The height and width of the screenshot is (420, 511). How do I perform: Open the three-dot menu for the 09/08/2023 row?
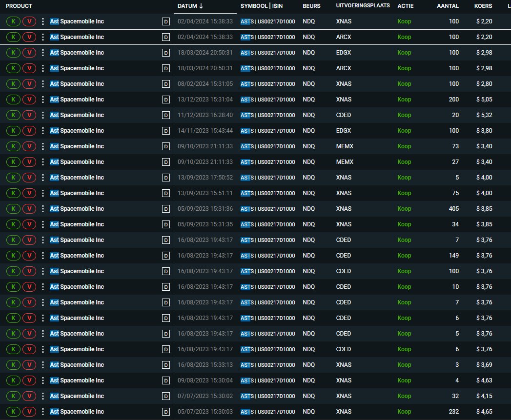click(x=42, y=380)
